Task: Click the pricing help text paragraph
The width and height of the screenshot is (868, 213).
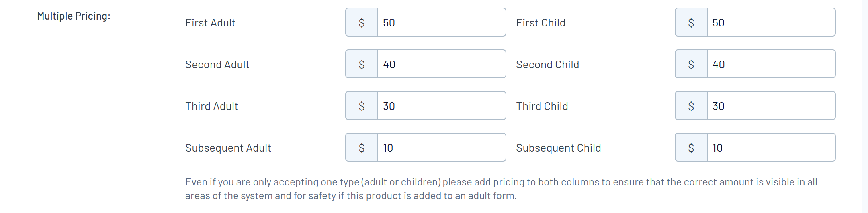Action: click(x=501, y=189)
